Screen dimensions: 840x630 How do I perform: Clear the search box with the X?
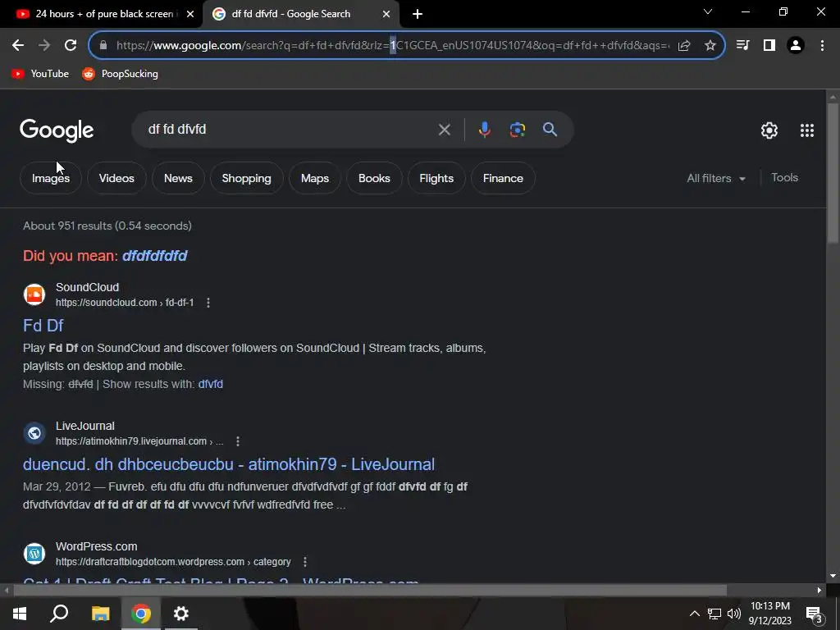tap(444, 130)
